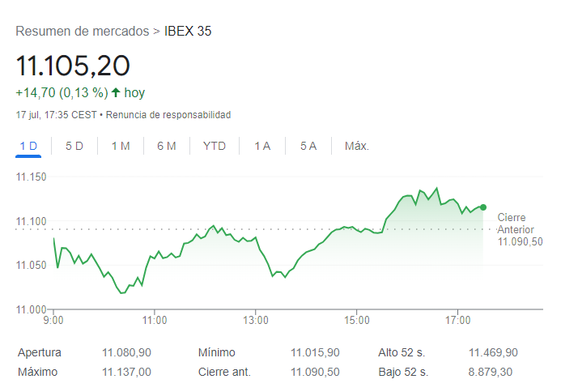Click the green end-point dot on chart
Screen dimensions: 561x392
483,207
